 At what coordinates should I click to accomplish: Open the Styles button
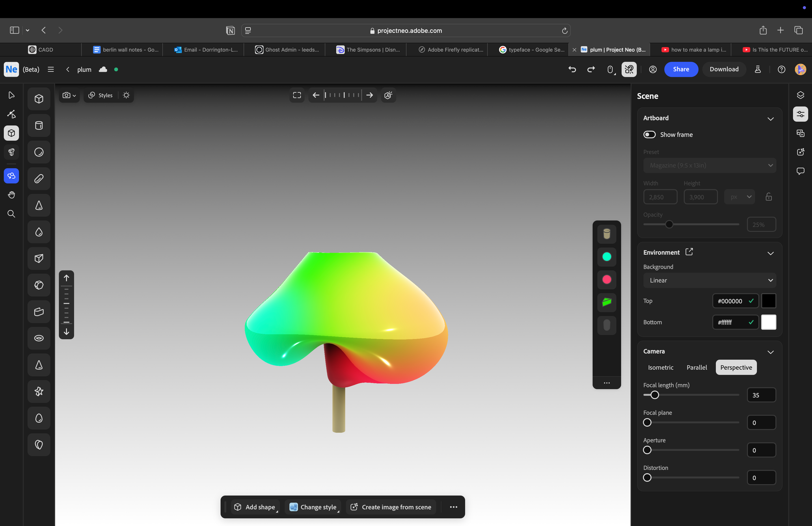(x=101, y=95)
